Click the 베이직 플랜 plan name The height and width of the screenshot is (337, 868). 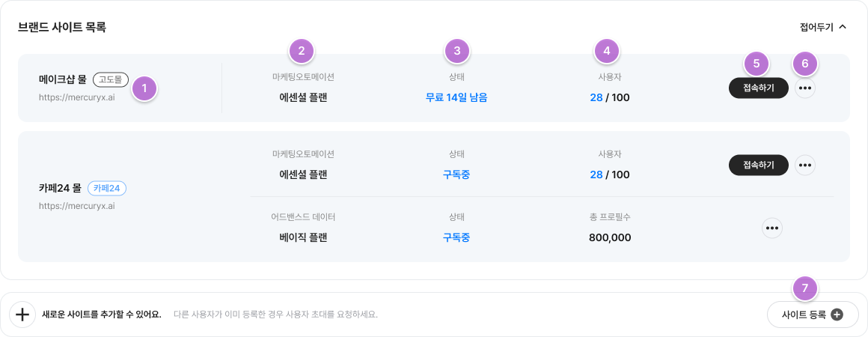[x=303, y=237]
